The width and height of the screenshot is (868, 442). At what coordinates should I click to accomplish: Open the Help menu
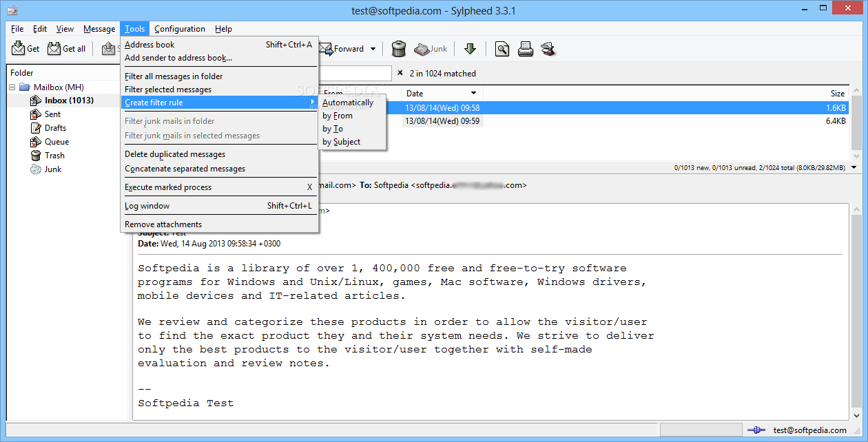click(223, 29)
